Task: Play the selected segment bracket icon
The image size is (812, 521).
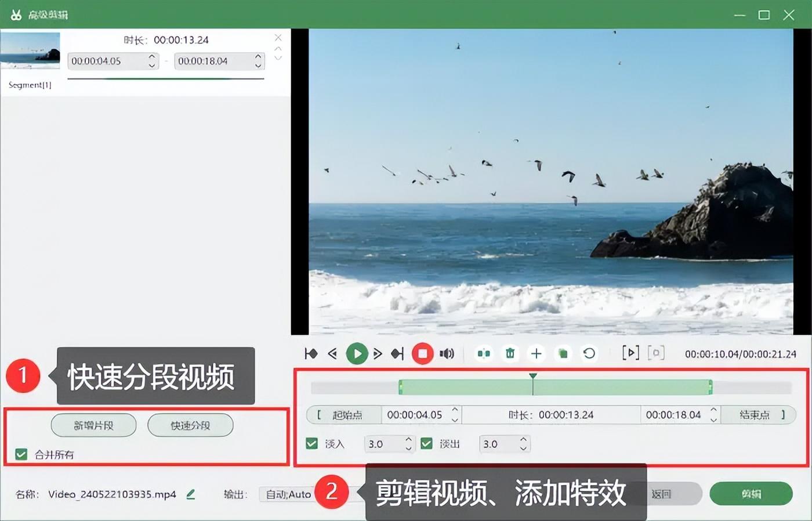Action: [x=630, y=353]
